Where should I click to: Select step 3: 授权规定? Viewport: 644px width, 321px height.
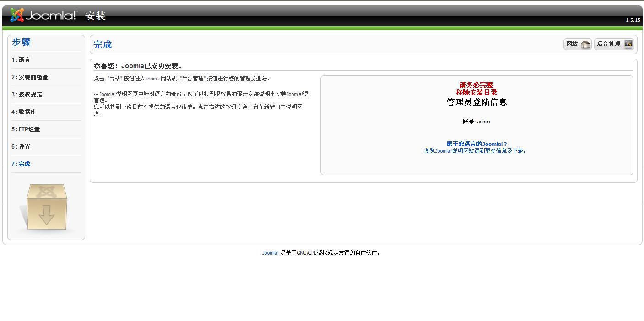click(27, 95)
